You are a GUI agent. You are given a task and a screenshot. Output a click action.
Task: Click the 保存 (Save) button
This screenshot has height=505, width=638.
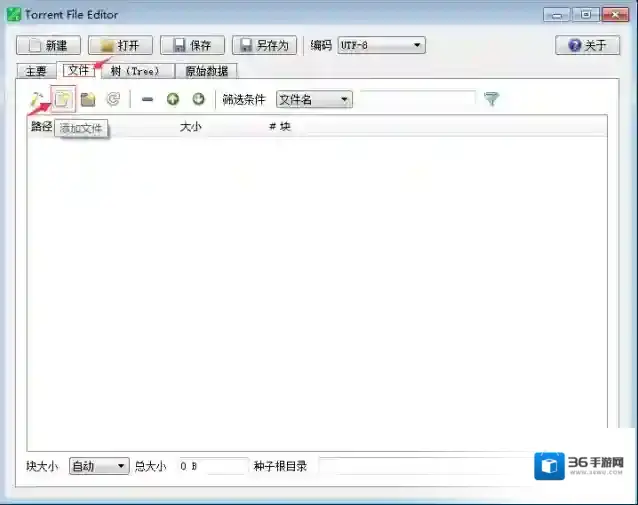click(x=192, y=45)
